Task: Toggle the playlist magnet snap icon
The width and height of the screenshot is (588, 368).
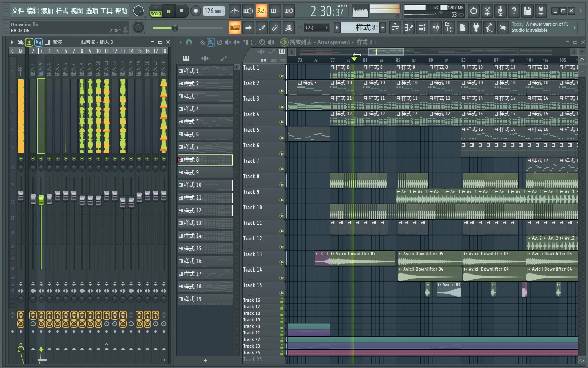Action: coord(189,42)
